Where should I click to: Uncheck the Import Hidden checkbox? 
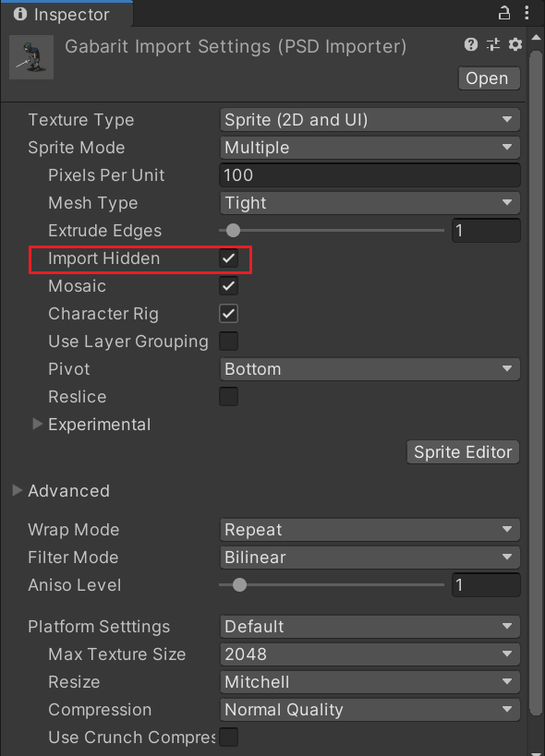(228, 258)
